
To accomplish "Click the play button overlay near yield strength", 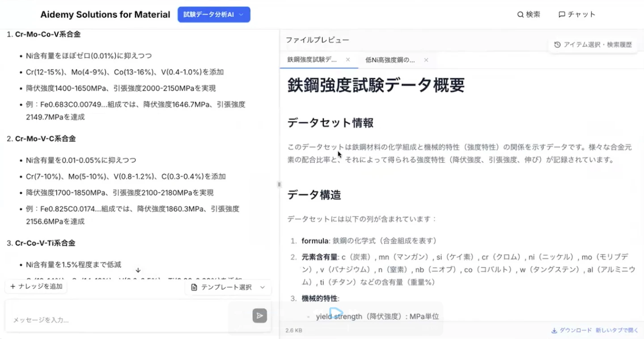I will coord(335,312).
